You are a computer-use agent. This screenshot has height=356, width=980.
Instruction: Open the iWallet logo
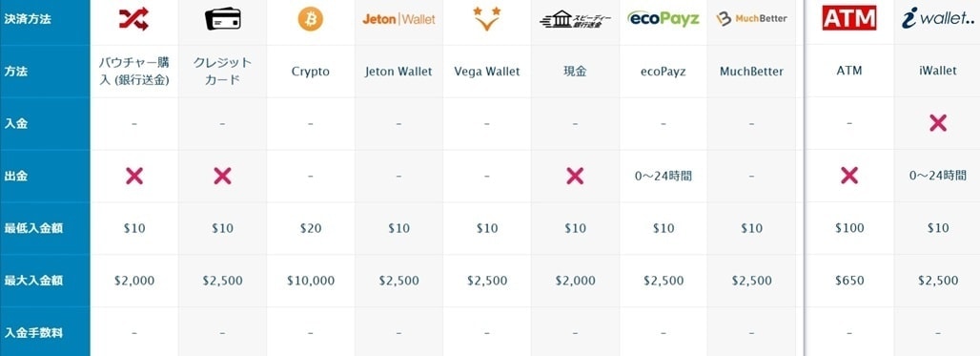click(x=938, y=19)
